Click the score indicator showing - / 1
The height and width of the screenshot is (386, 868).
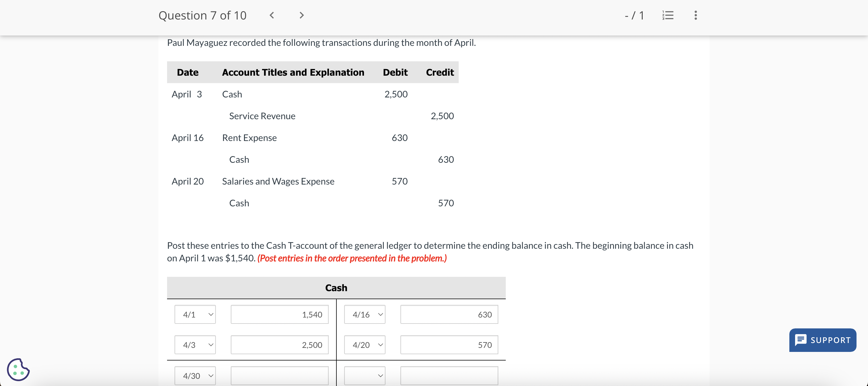pyautogui.click(x=634, y=15)
